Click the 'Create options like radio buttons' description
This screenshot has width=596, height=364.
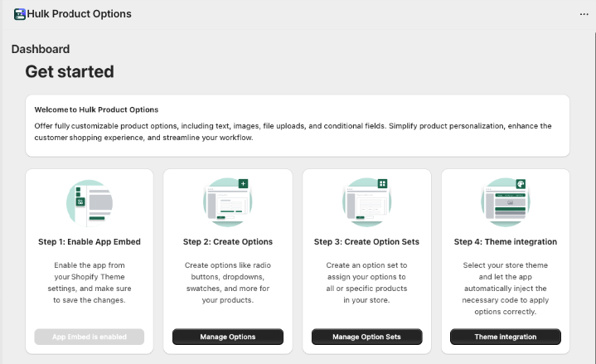click(228, 283)
